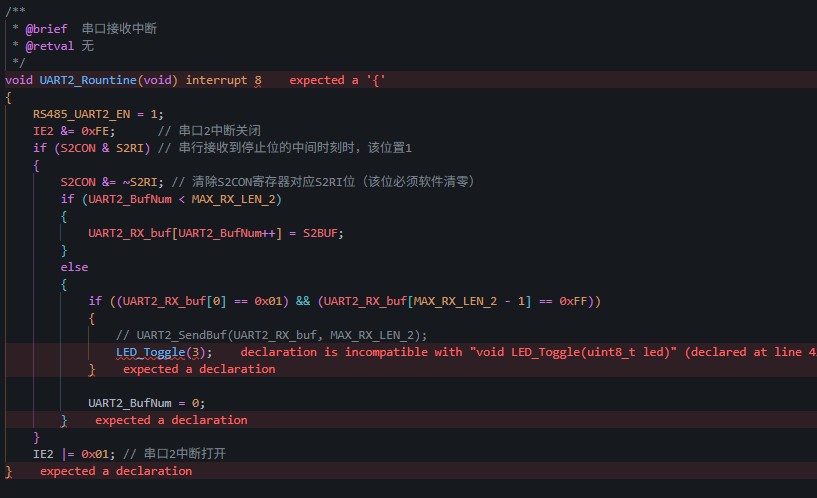The width and height of the screenshot is (817, 498).
Task: Click the error message on the last line
Action: 116,471
